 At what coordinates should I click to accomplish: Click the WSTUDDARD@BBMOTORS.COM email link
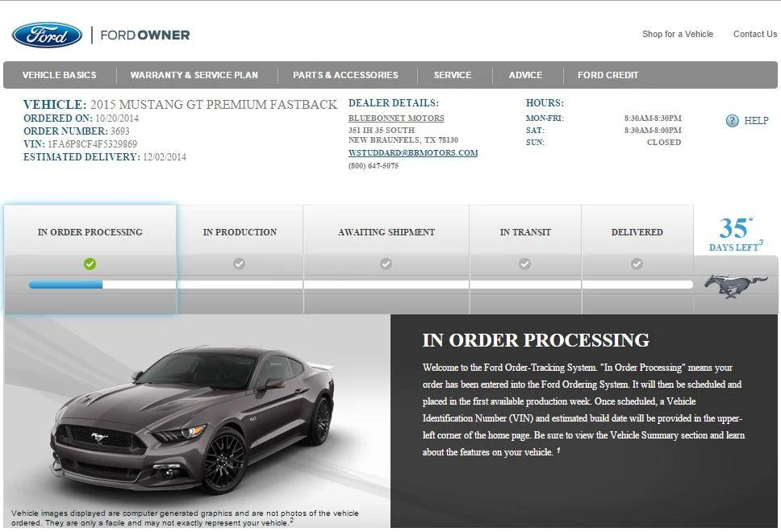pos(413,153)
